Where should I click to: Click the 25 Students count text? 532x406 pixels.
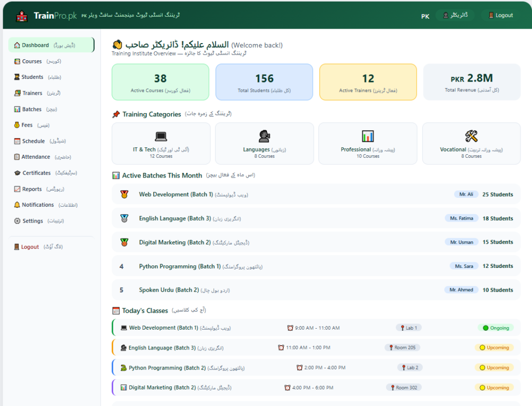click(498, 194)
